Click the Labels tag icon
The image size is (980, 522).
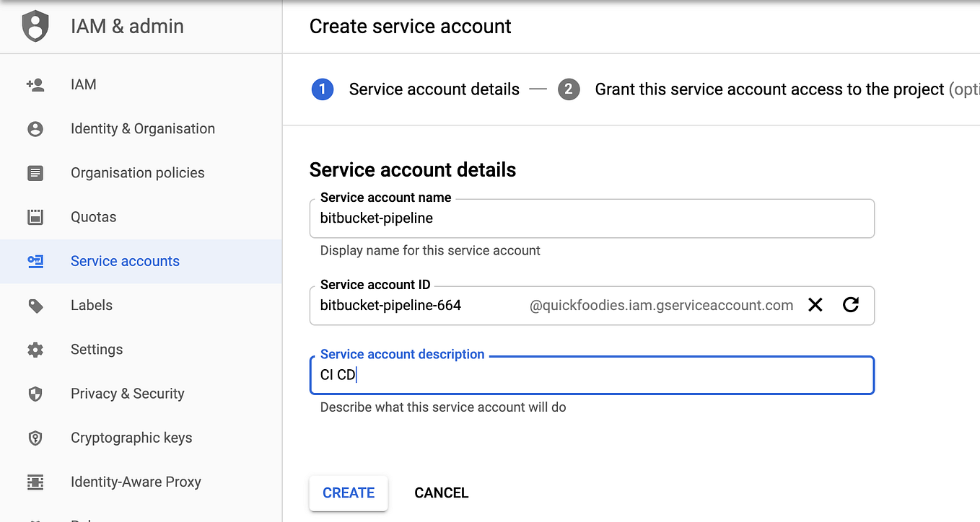(x=35, y=306)
